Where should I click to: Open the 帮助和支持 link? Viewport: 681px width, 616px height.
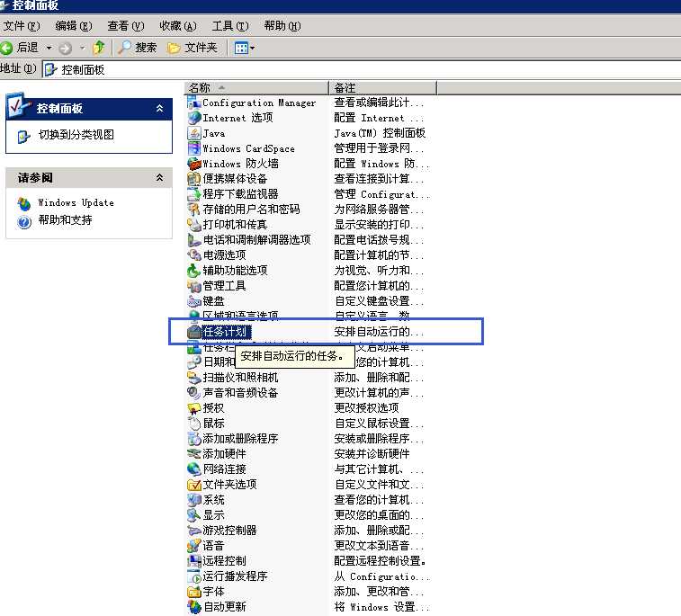tap(65, 220)
